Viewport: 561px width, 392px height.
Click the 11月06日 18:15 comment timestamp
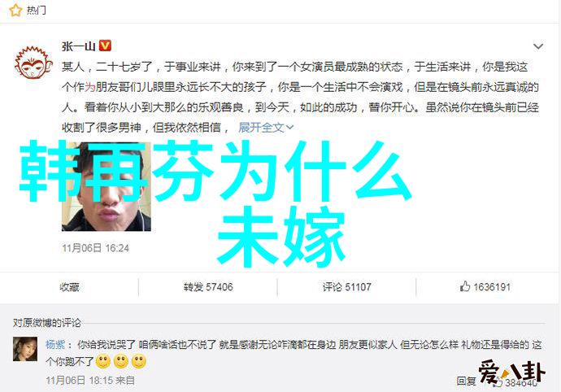[x=80, y=380]
